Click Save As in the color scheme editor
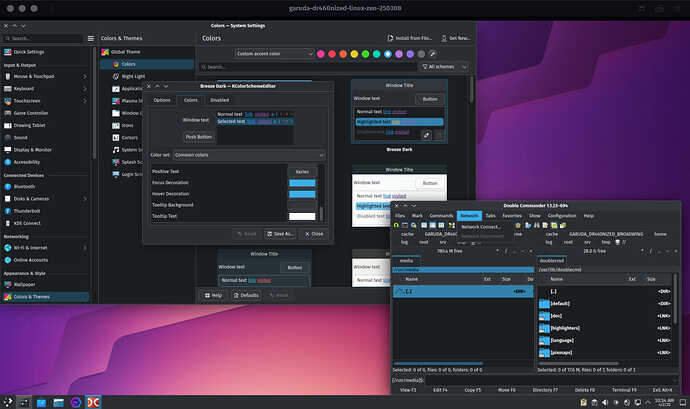Image resolution: width=690 pixels, height=409 pixels. click(280, 234)
